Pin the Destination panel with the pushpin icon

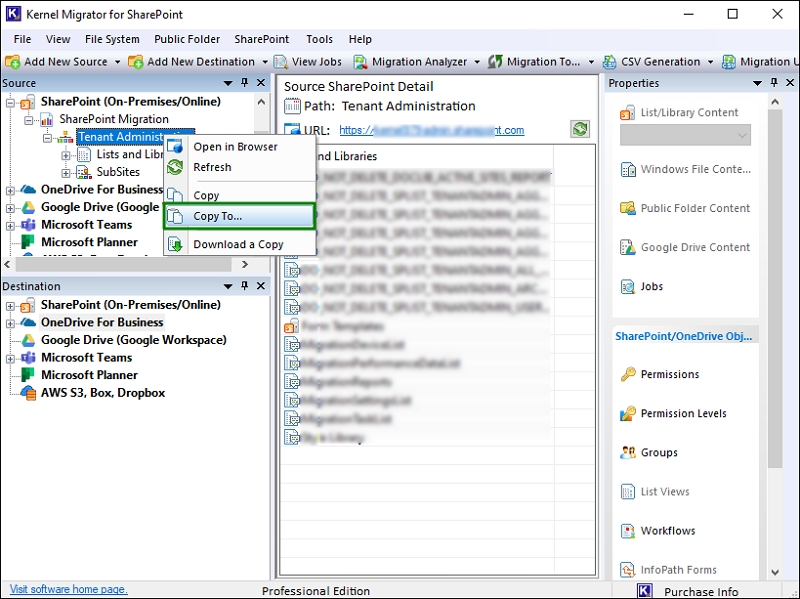(x=245, y=286)
